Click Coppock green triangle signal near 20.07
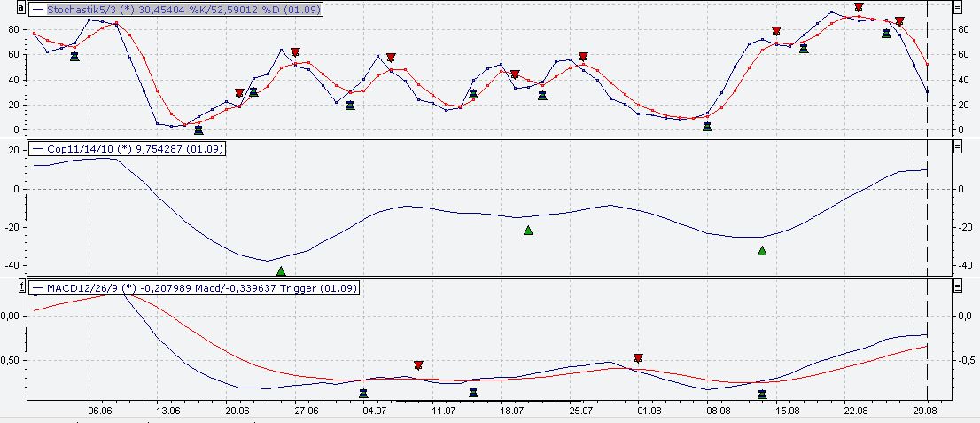 tap(528, 231)
